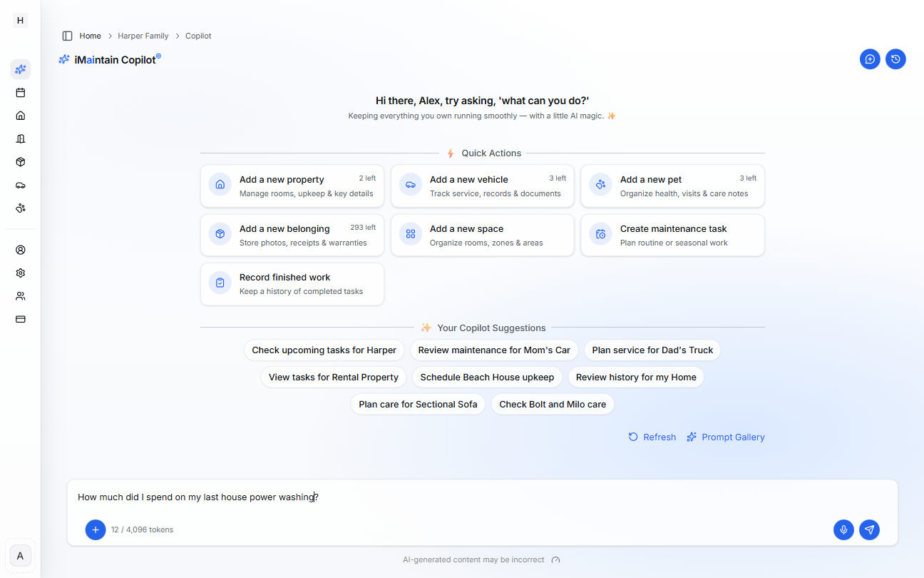924x578 pixels.
Task: Select the Vehicles car icon in sidebar
Action: [20, 185]
